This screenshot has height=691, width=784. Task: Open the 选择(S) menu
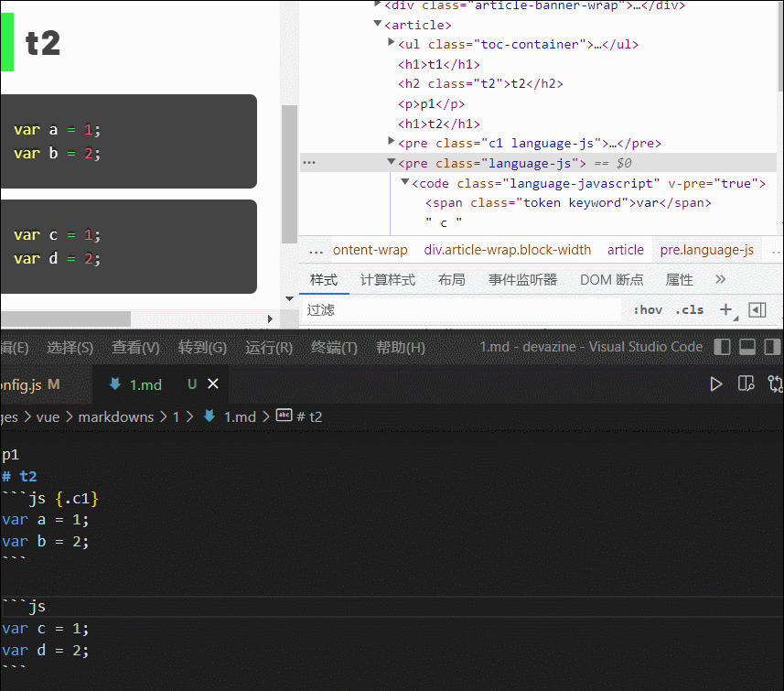pos(70,347)
